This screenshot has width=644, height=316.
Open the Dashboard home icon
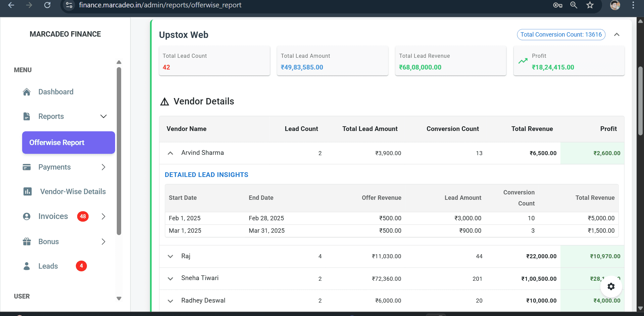[27, 92]
